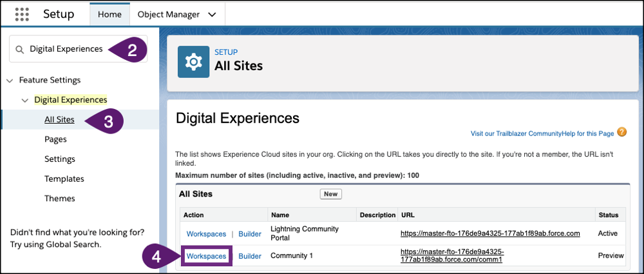Screen dimensions: 644x274
Task: Open Builder for Community 1
Action: click(250, 256)
